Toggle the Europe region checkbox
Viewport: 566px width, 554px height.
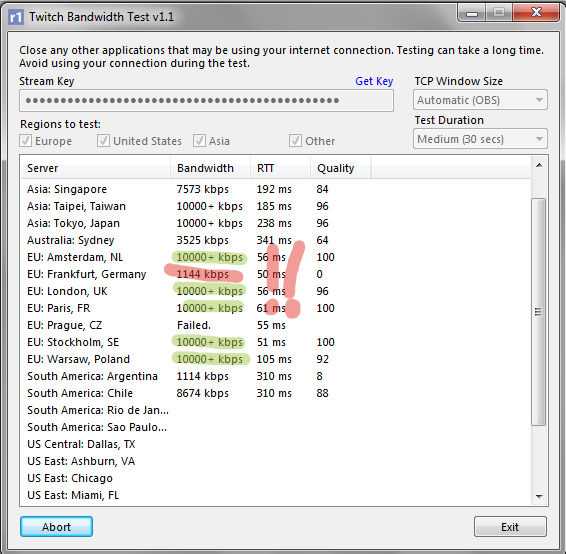coord(26,141)
